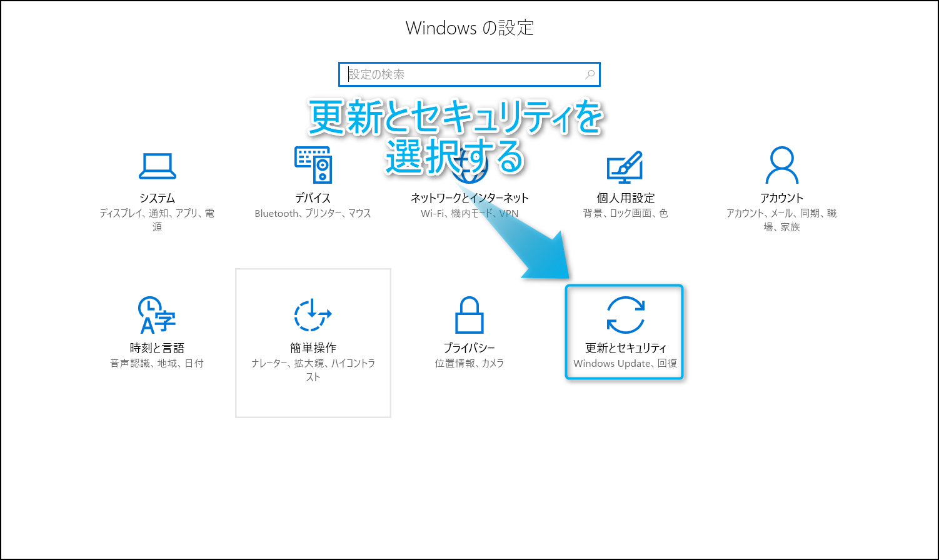This screenshot has width=939, height=560.
Task: Open the 時刻と言語 label
Action: (157, 348)
